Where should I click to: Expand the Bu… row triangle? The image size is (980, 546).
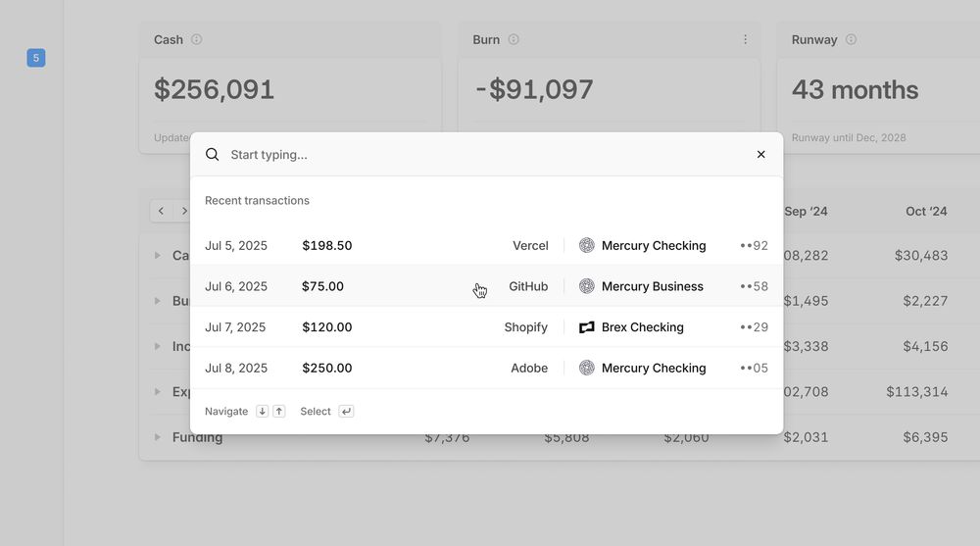click(x=158, y=301)
